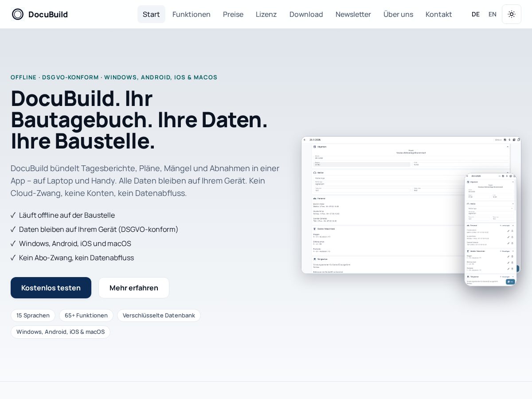Navigate to Download
This screenshot has width=532, height=399.
[306, 14]
